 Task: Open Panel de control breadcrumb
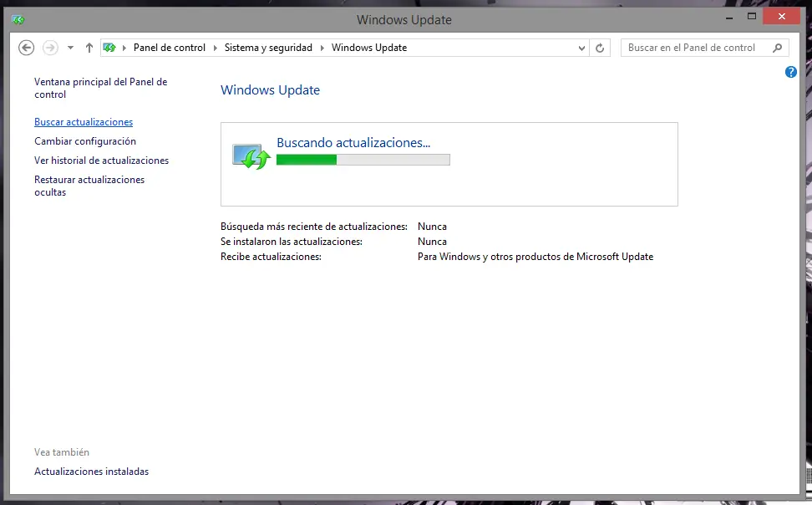coord(170,48)
